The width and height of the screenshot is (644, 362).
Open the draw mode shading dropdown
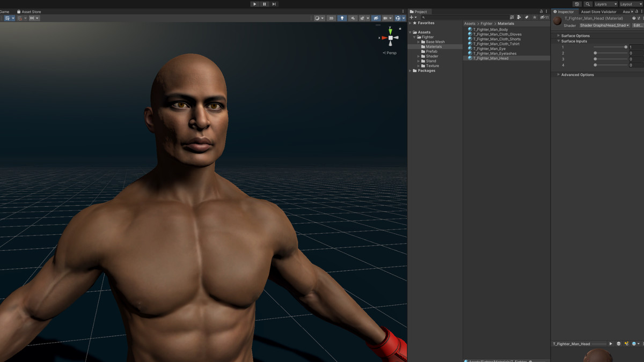[319, 18]
